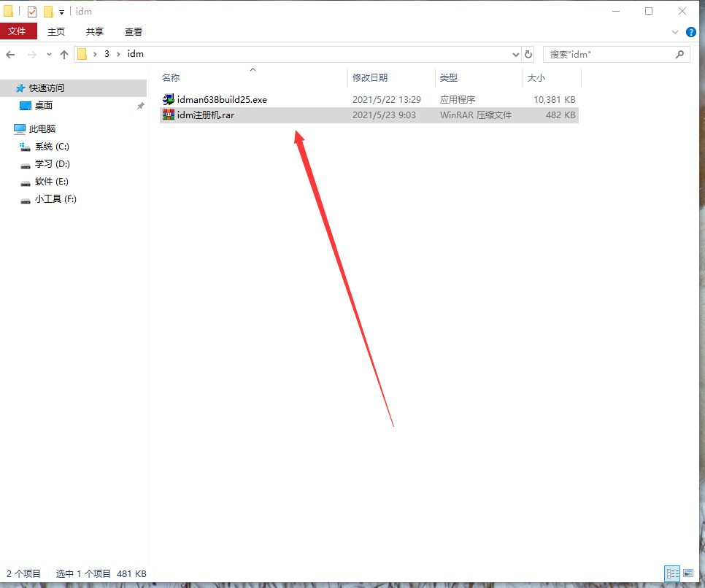This screenshot has height=588, width=705.
Task: Click the 快速访问 star icon
Action: click(x=20, y=88)
